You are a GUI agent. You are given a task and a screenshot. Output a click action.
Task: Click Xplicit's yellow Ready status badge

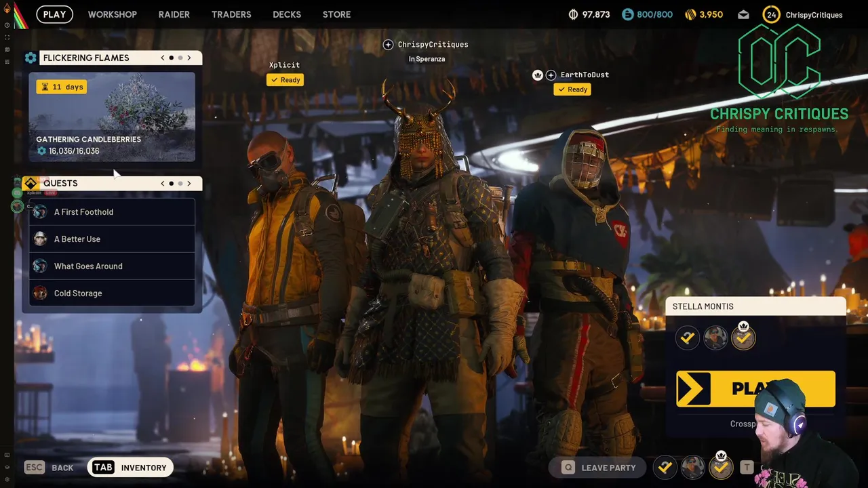coord(285,80)
